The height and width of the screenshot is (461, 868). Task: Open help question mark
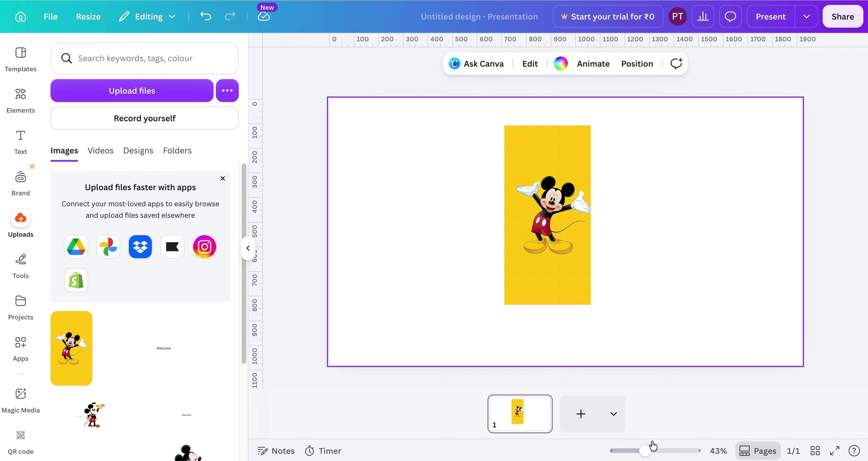pos(854,451)
